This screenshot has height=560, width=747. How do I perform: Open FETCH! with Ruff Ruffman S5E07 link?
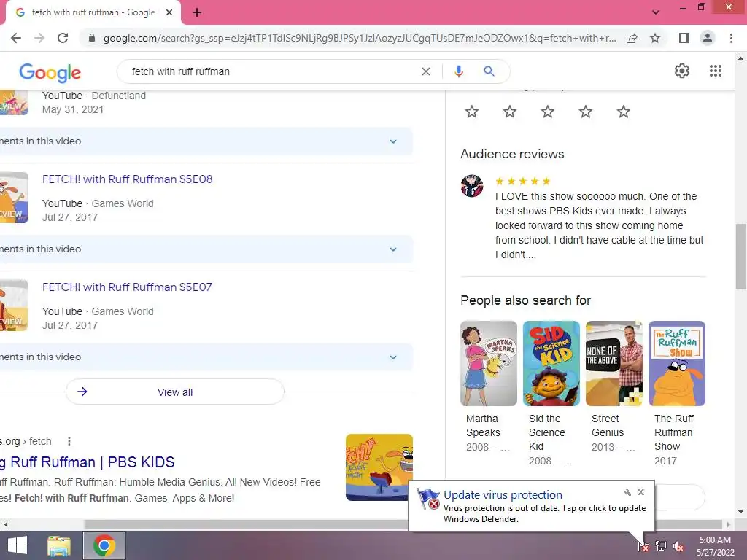coord(127,287)
